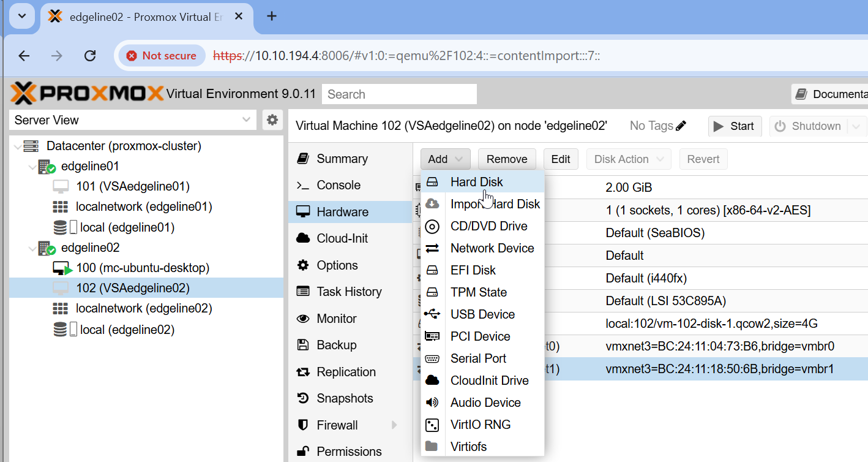The image size is (868, 462).
Task: Click the browser forward arrow
Action: [x=57, y=56]
